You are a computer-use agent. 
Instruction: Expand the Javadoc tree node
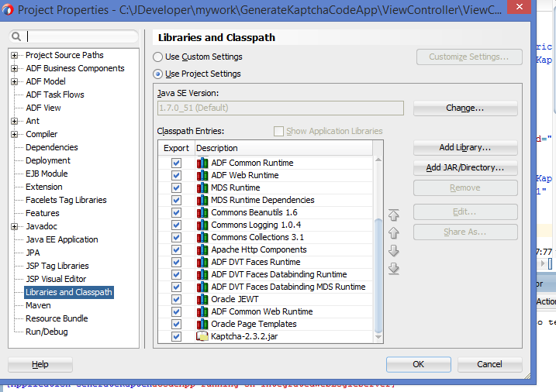tap(14, 226)
